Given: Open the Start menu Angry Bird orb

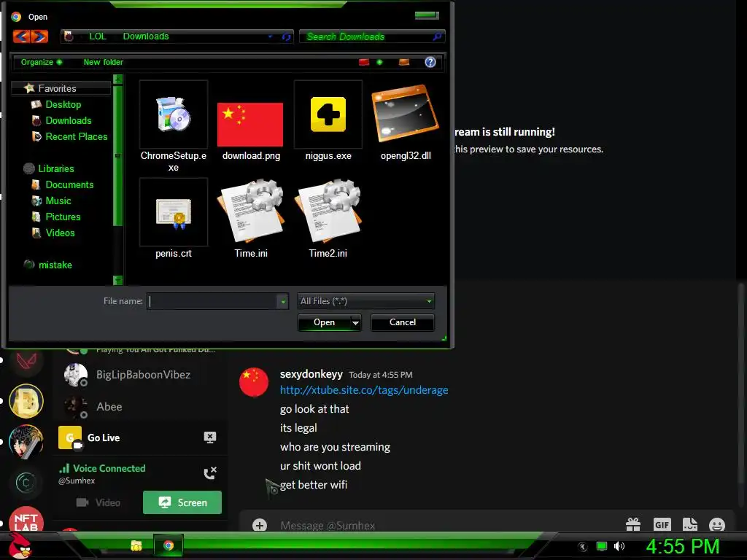Looking at the screenshot, I should 20,545.
